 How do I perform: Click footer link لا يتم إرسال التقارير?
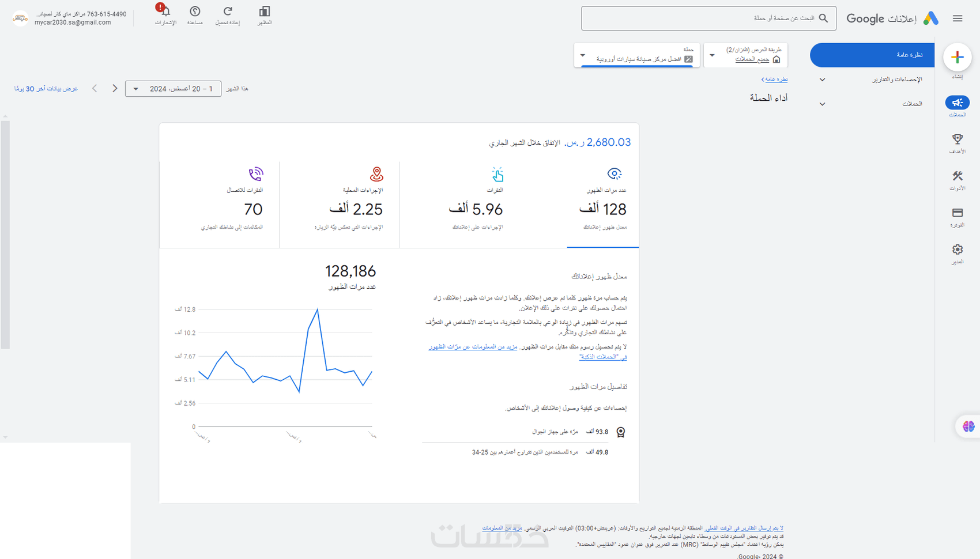[x=744, y=528]
